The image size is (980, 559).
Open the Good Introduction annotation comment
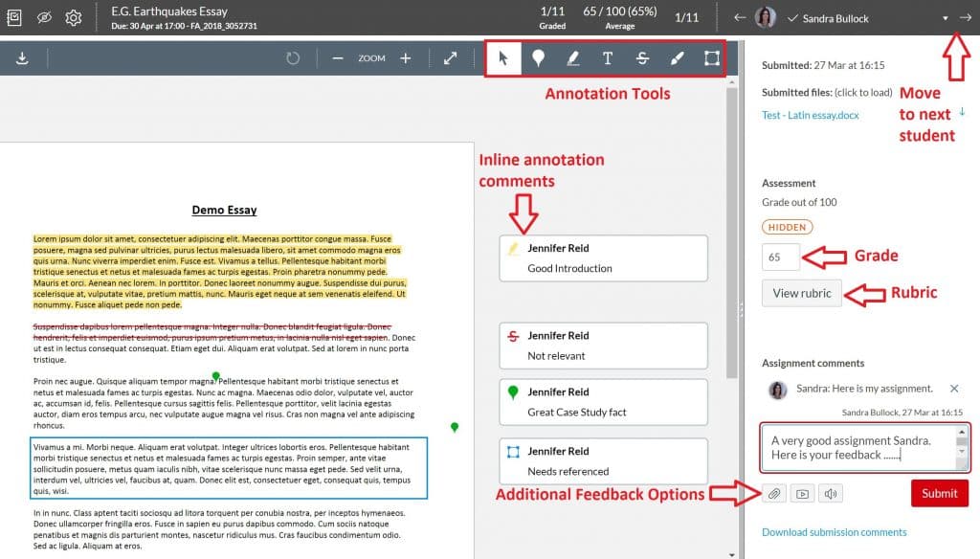coord(603,258)
